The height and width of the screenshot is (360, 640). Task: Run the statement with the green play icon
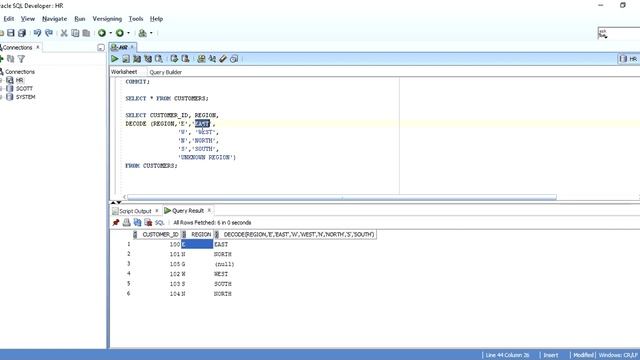(x=115, y=59)
